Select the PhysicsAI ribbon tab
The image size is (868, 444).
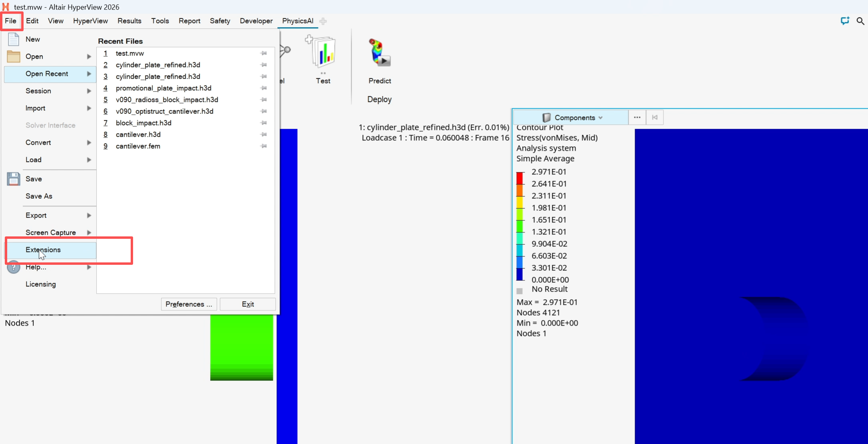click(298, 21)
